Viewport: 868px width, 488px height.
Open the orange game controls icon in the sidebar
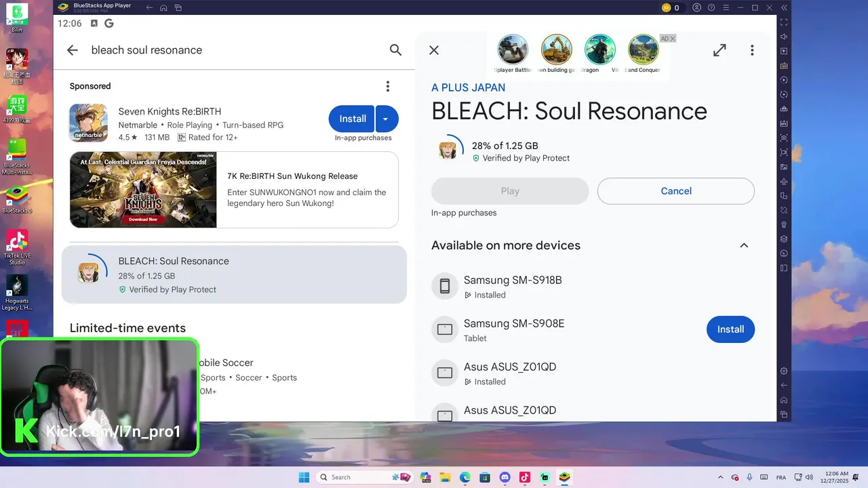pyautogui.click(x=784, y=66)
